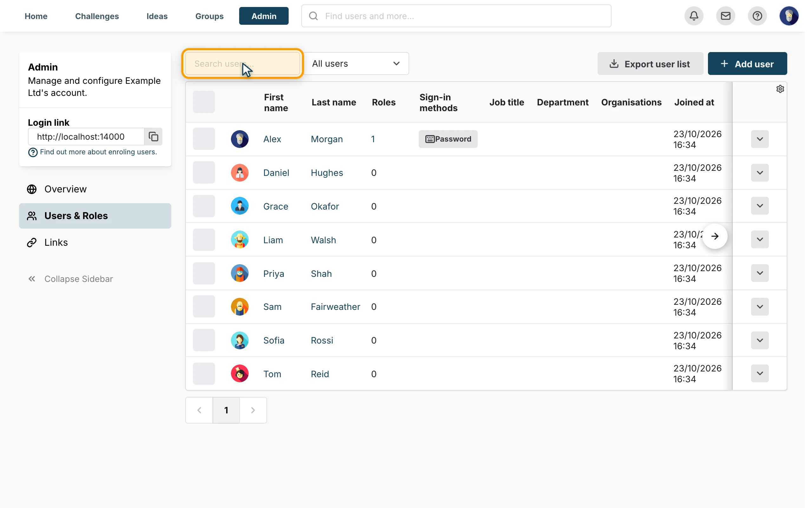The height and width of the screenshot is (508, 812).
Task: Expand actions for Sofia Rossi row
Action: (760, 340)
